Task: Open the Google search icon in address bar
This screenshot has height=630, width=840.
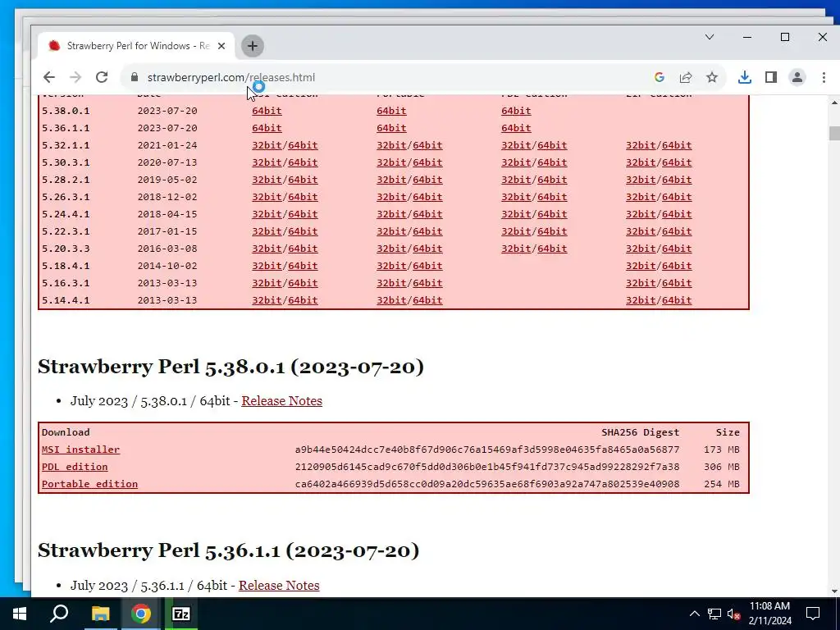Action: [x=659, y=77]
